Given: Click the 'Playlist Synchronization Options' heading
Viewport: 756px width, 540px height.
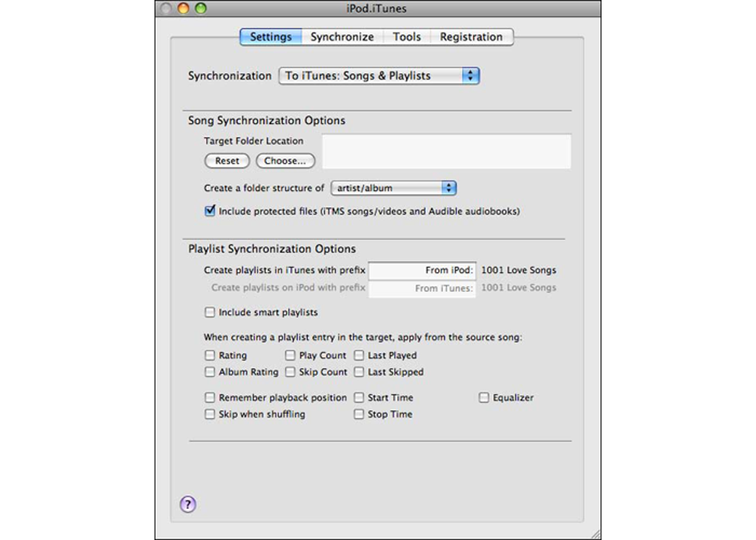Looking at the screenshot, I should [272, 249].
